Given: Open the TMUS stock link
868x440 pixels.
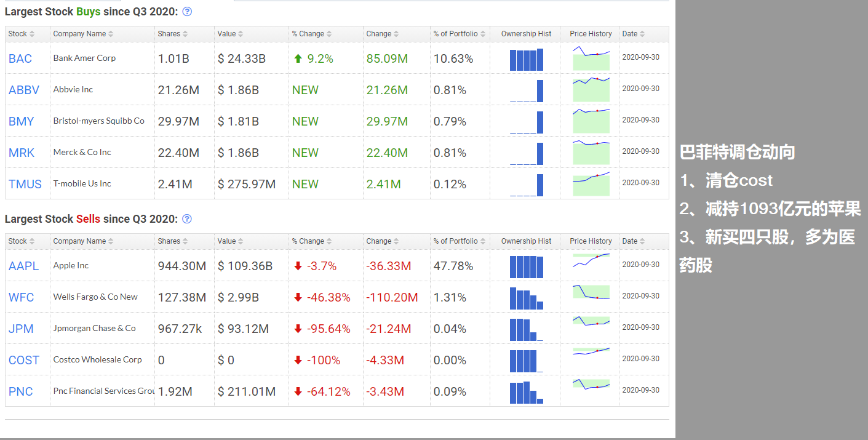Looking at the screenshot, I should click(25, 184).
